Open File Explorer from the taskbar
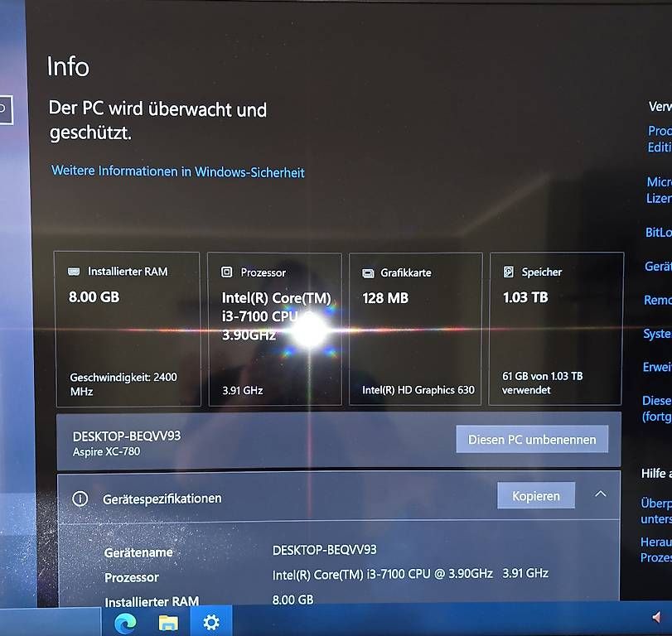 coord(168,623)
